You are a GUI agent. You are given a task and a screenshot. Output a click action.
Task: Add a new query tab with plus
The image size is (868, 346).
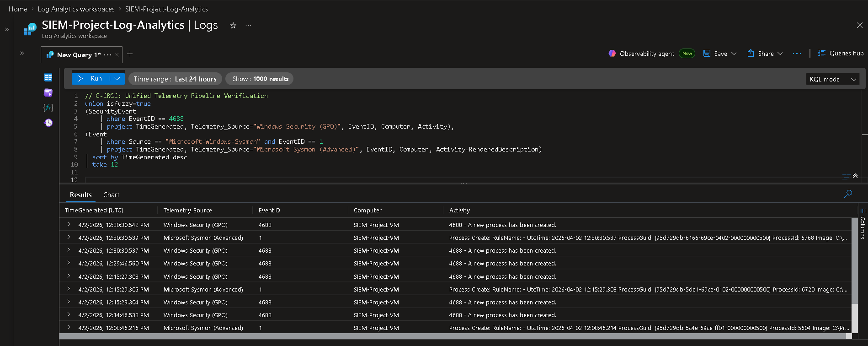130,54
